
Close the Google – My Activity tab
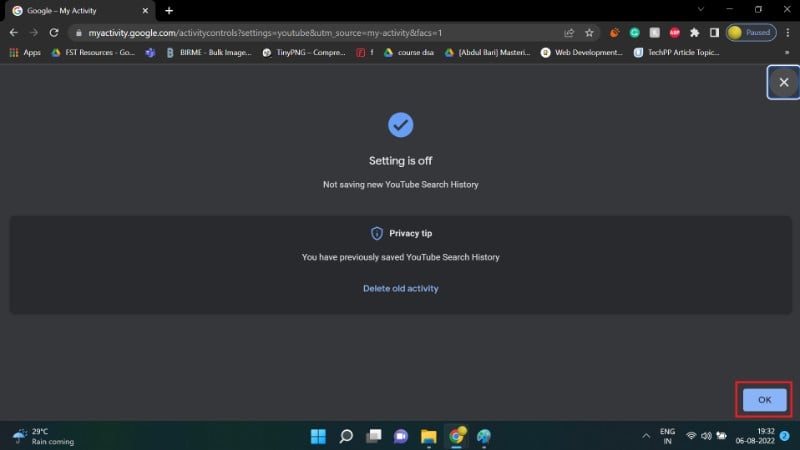click(145, 11)
